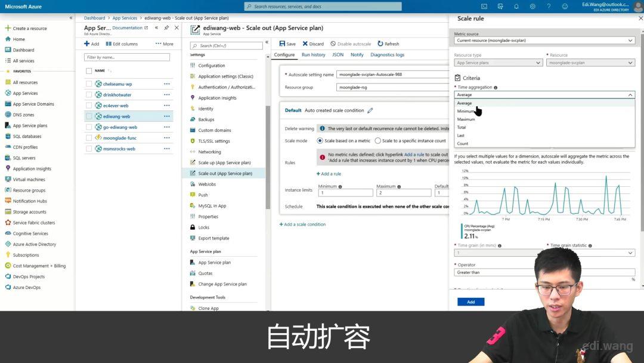Open the Documentation link

coord(130,28)
